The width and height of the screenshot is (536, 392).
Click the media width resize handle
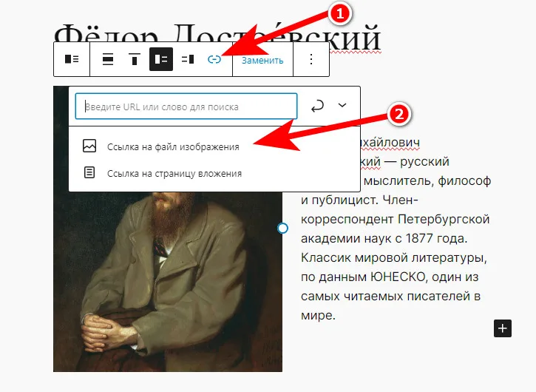tap(282, 228)
